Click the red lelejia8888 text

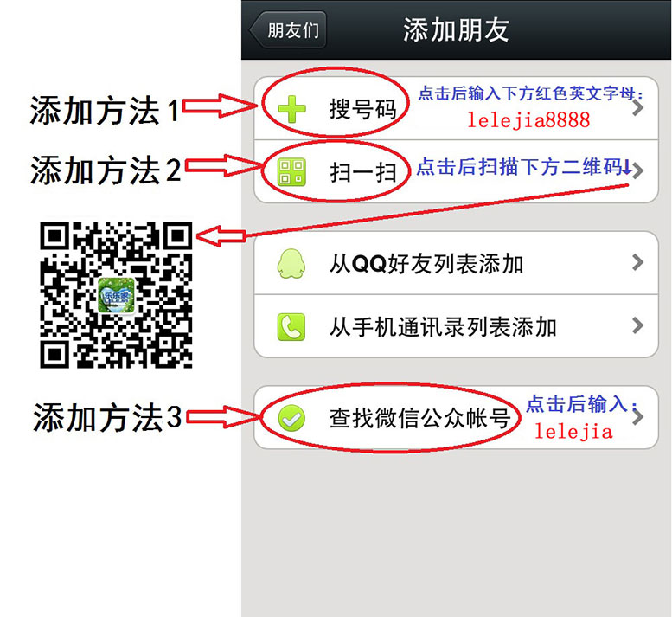pos(528,120)
